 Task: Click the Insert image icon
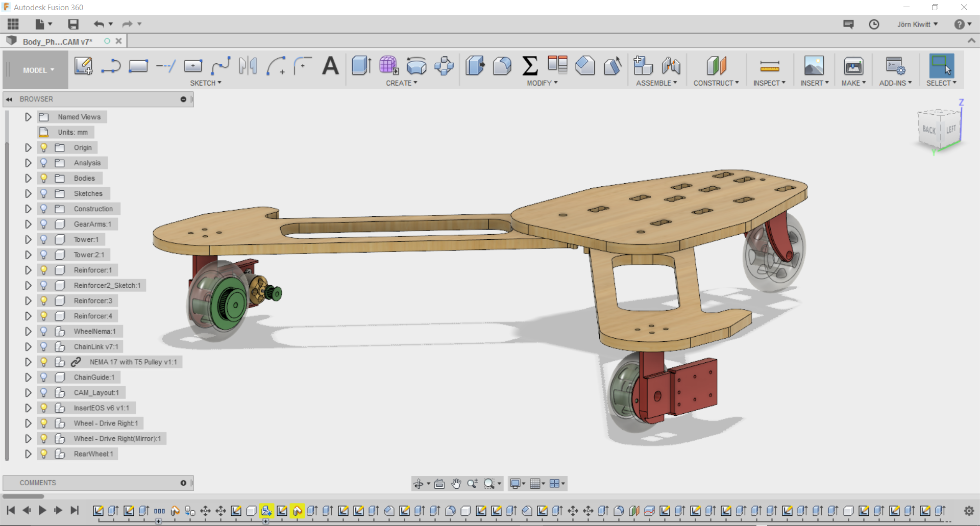pyautogui.click(x=814, y=66)
